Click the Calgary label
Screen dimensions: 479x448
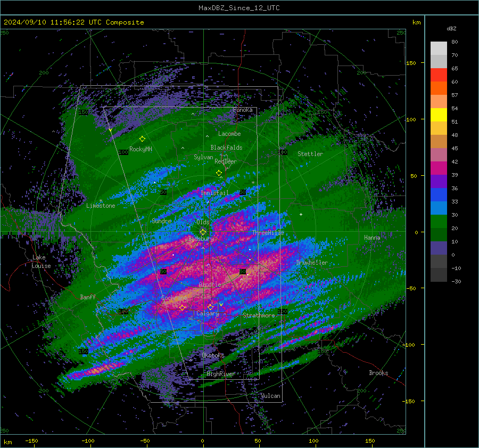tap(208, 313)
